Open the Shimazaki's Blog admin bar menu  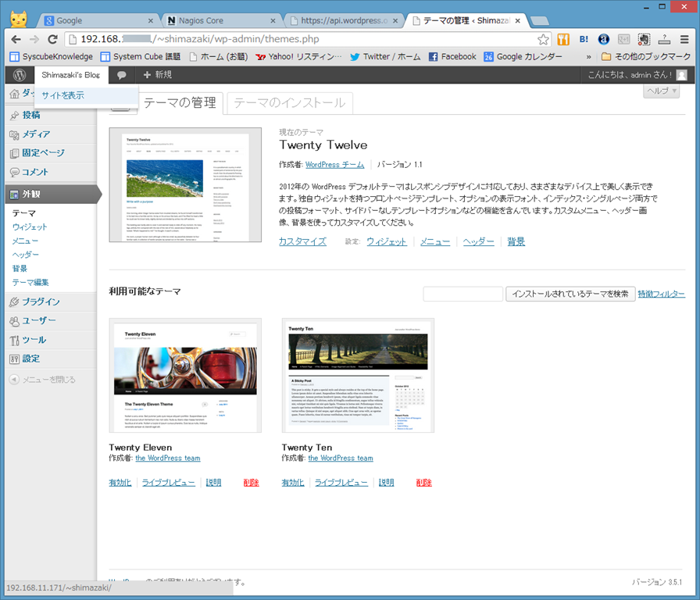pos(71,75)
